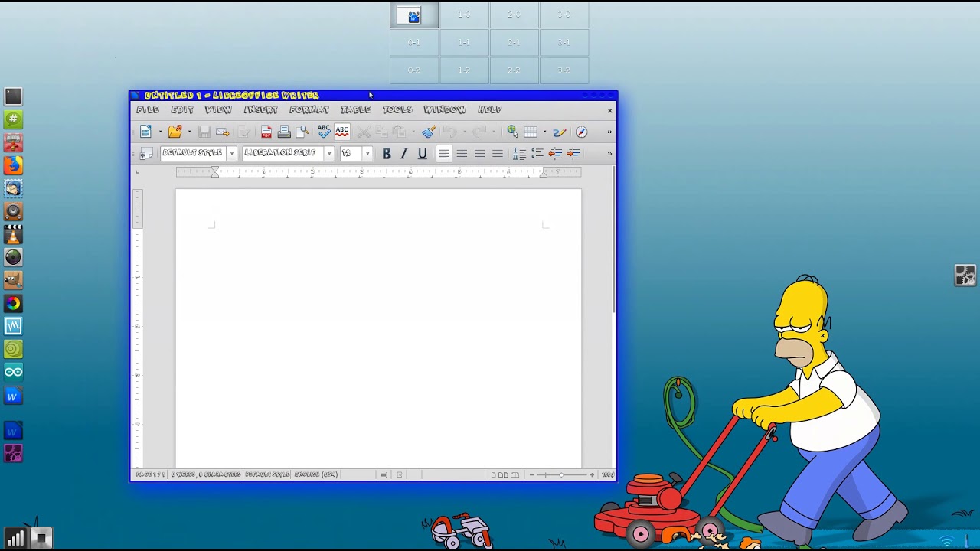Justify the paragraph text

pyautogui.click(x=498, y=154)
